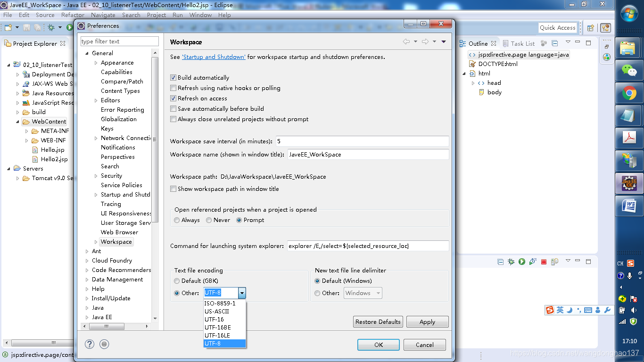Click the Cancel button

tap(425, 345)
